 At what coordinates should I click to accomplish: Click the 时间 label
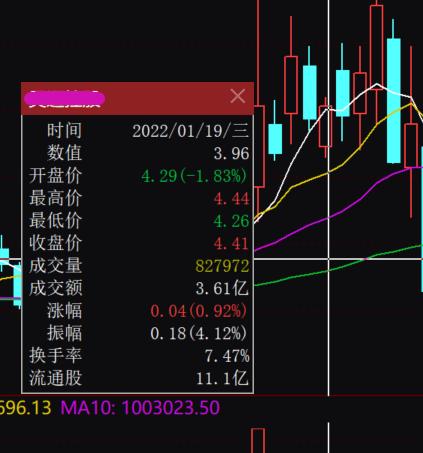click(64, 131)
